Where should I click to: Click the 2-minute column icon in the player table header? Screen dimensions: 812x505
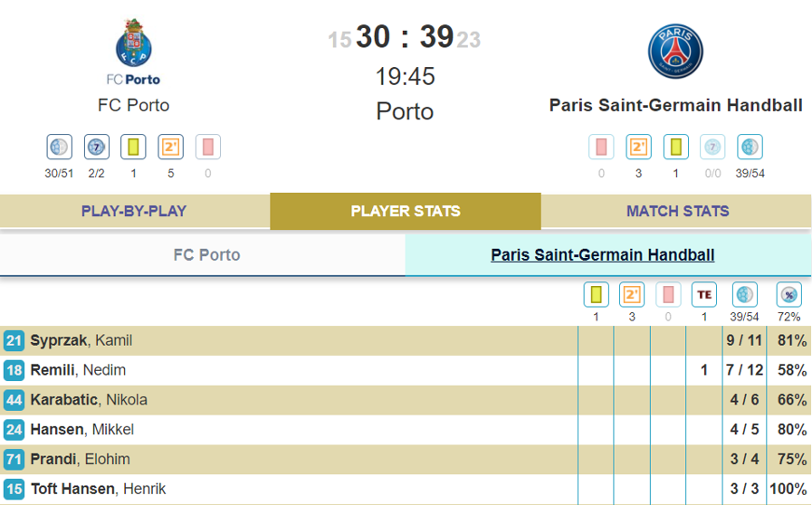(x=632, y=295)
